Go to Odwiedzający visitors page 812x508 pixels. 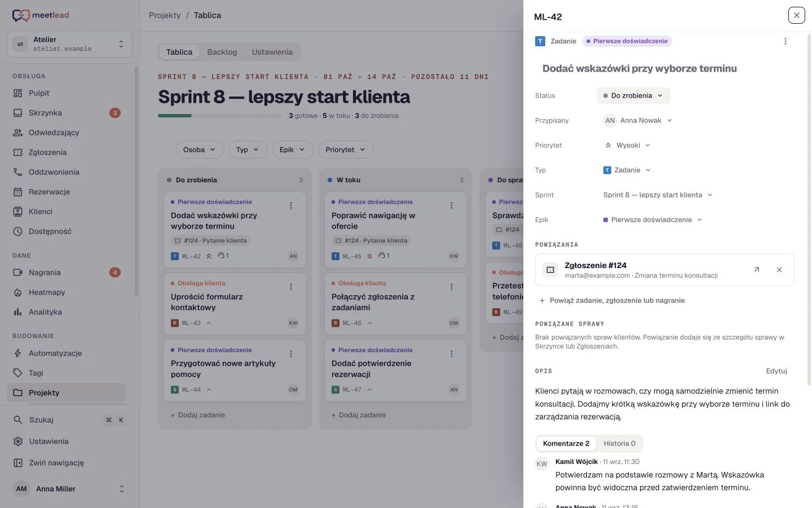67,133
